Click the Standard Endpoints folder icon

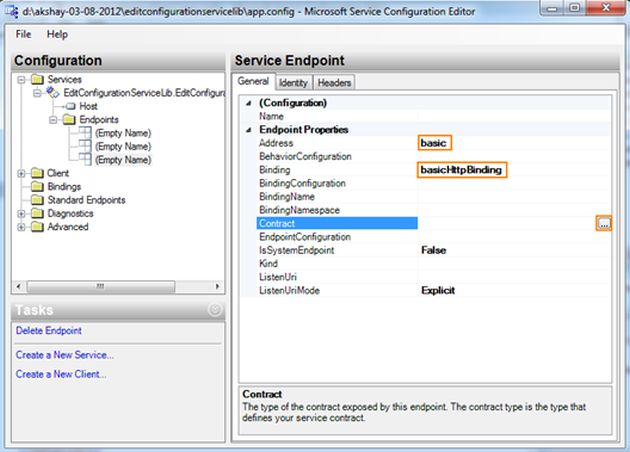tap(37, 200)
